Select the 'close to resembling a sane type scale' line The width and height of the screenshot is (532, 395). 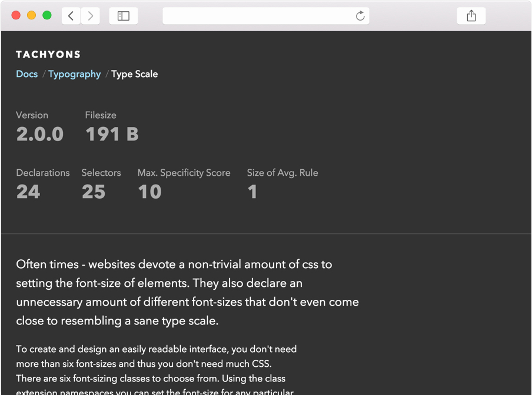(117, 321)
